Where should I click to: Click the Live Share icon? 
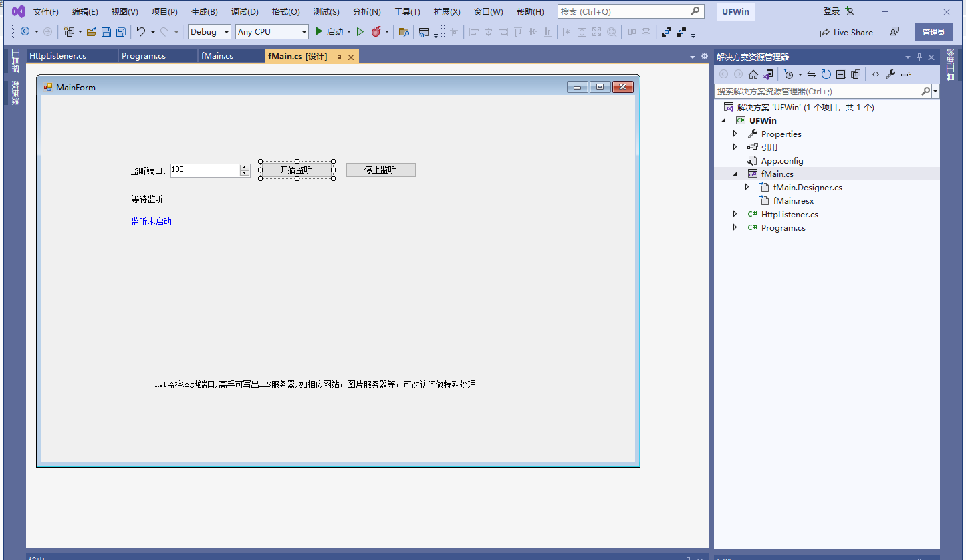(x=826, y=32)
